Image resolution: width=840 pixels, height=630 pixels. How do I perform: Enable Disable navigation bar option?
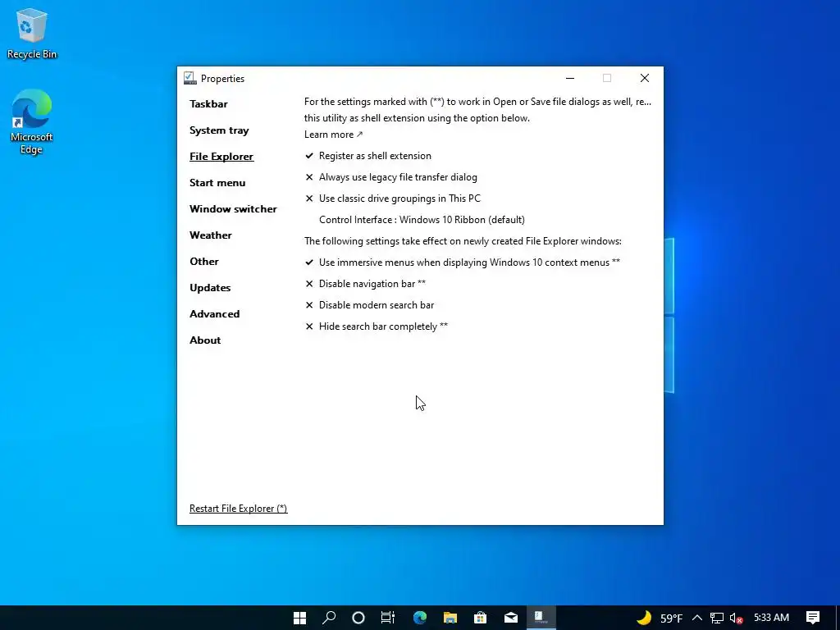click(365, 284)
